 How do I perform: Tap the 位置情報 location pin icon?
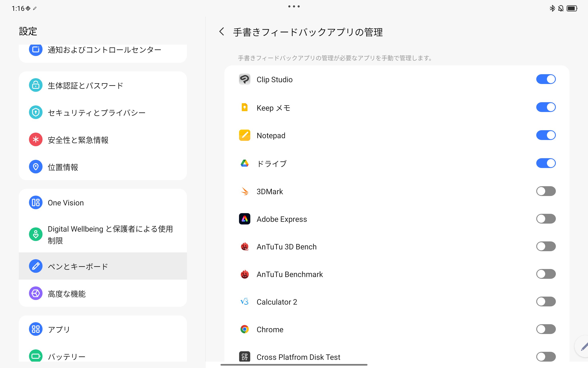pos(36,167)
